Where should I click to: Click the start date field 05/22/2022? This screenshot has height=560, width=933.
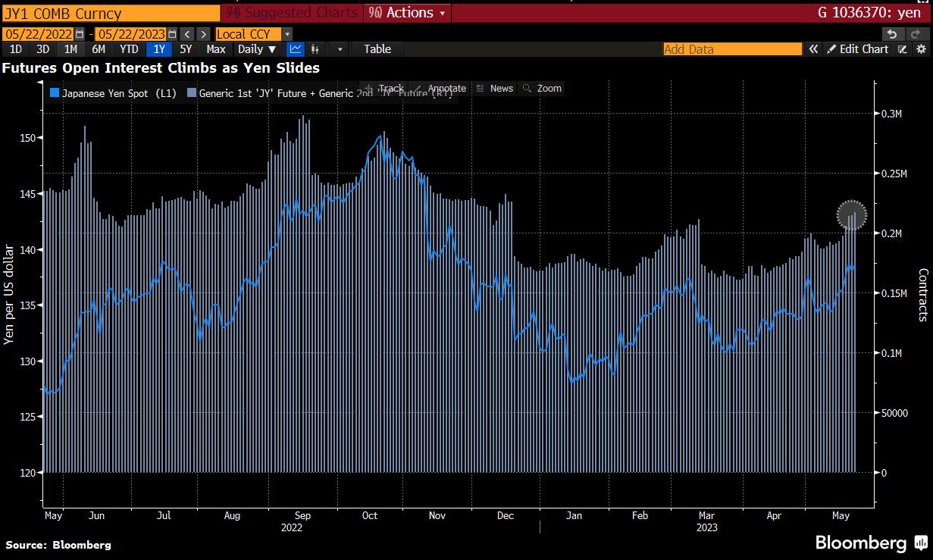click(38, 34)
